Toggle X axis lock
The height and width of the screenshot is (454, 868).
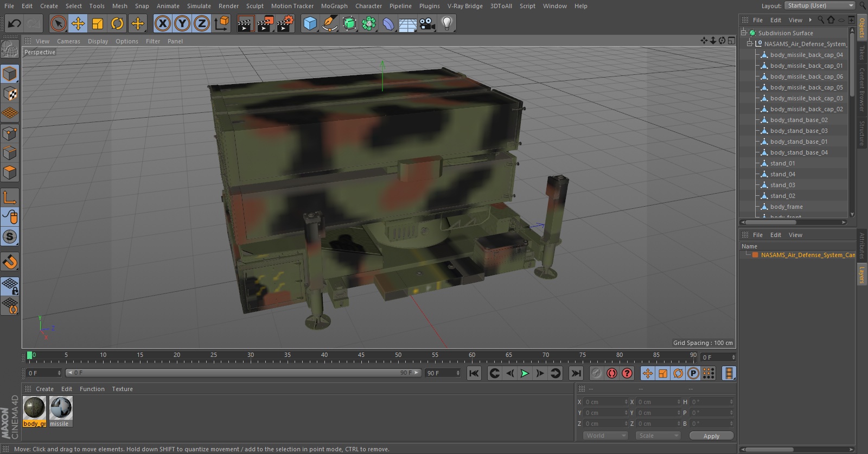tap(162, 23)
